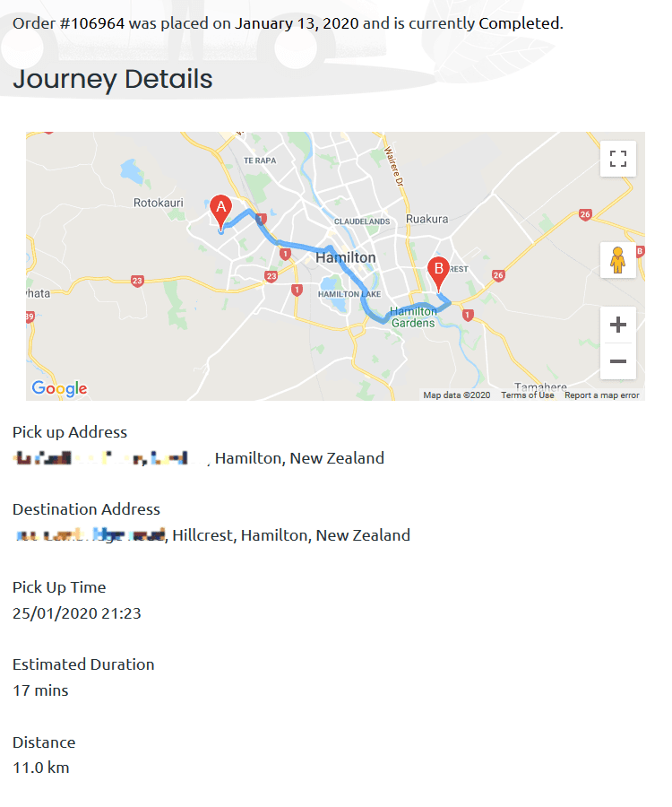Click the Ruakura place label

(x=426, y=219)
